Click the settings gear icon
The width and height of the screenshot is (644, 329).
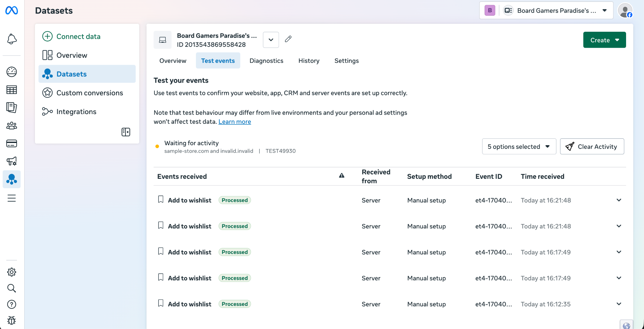pyautogui.click(x=12, y=272)
